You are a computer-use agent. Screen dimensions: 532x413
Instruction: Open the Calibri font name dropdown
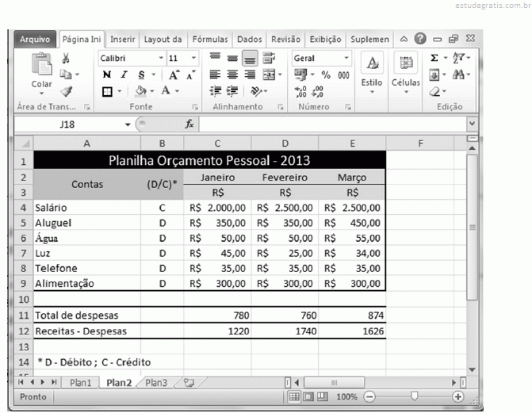tap(161, 59)
